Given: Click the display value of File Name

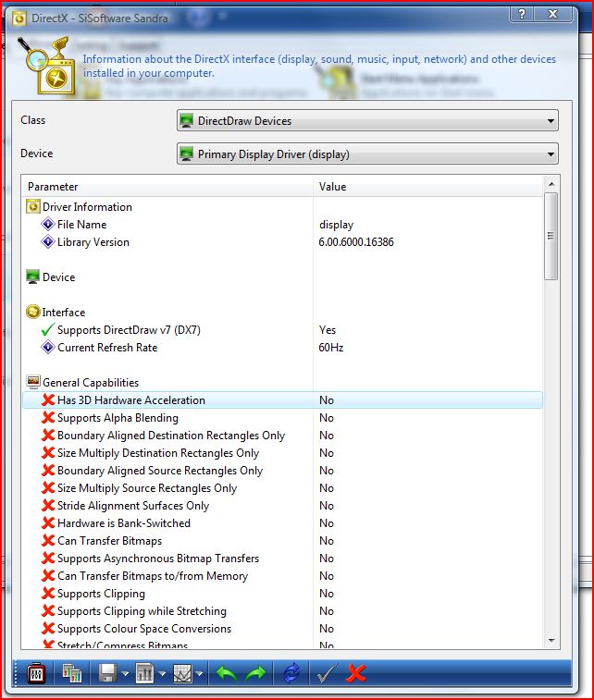Looking at the screenshot, I should (x=336, y=225).
